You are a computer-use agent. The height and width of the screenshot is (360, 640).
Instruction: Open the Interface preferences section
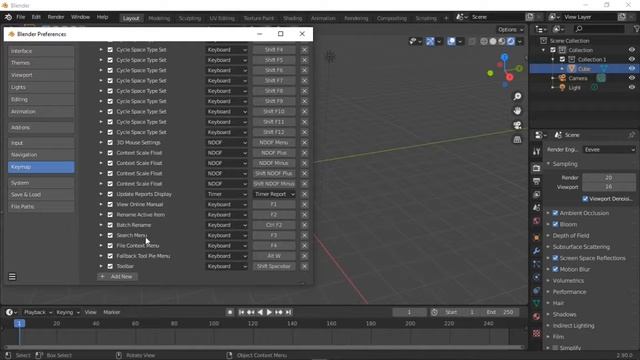[x=41, y=51]
